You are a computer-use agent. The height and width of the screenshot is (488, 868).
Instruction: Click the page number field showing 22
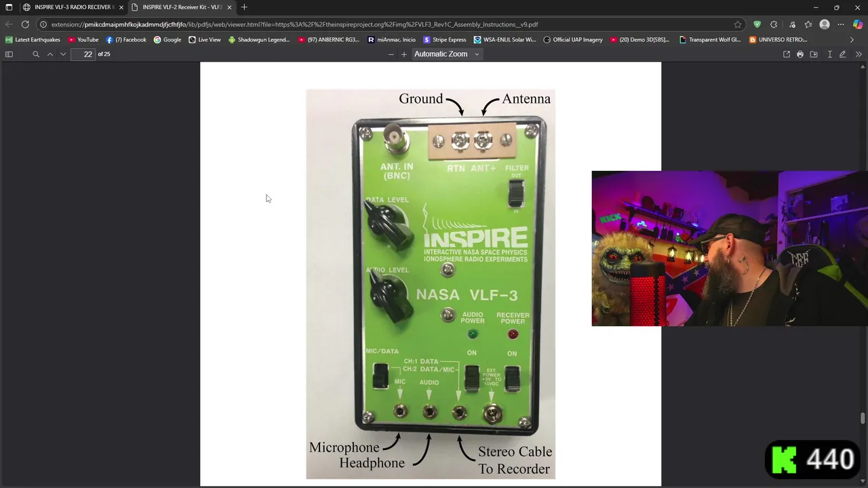click(x=83, y=54)
